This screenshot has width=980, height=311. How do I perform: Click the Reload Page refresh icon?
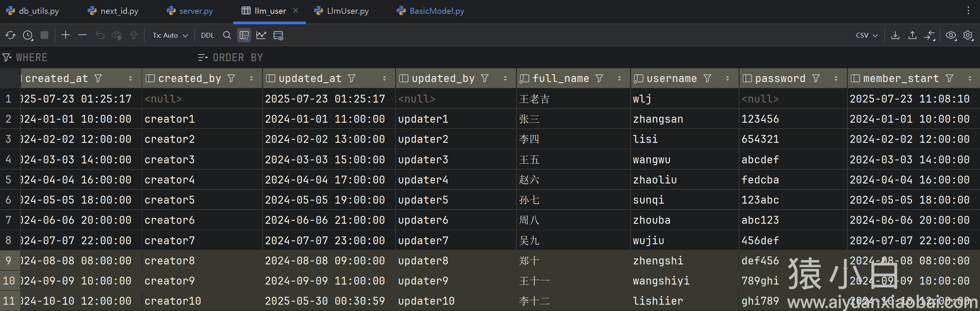click(10, 35)
